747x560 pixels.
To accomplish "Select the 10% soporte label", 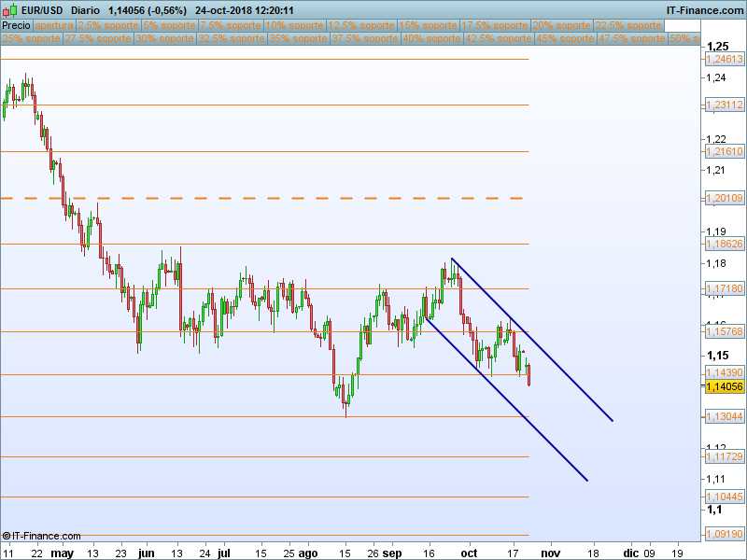I will click(295, 26).
